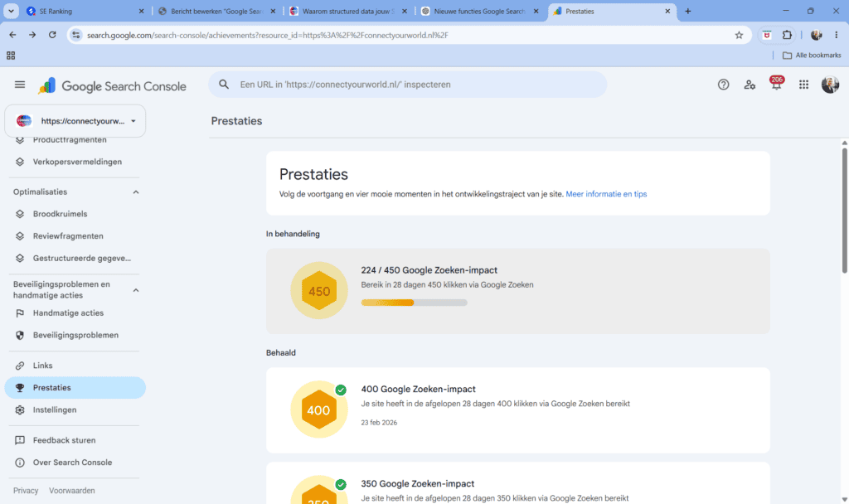Open the Privacy link
849x504 pixels.
pos(26,491)
